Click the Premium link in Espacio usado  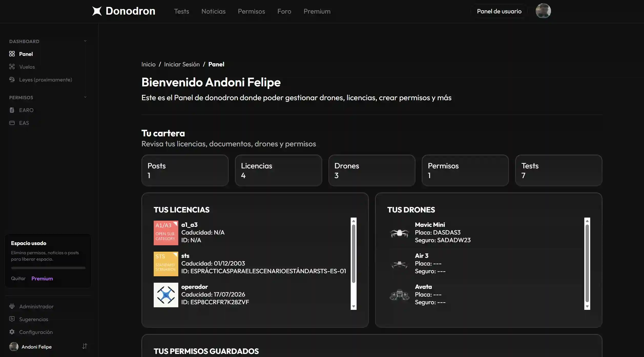[x=42, y=278]
